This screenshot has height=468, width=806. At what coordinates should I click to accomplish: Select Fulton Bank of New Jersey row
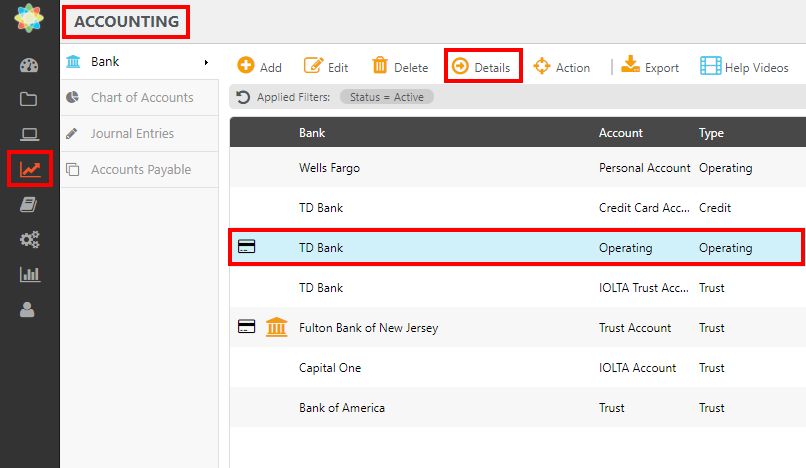tap(518, 328)
